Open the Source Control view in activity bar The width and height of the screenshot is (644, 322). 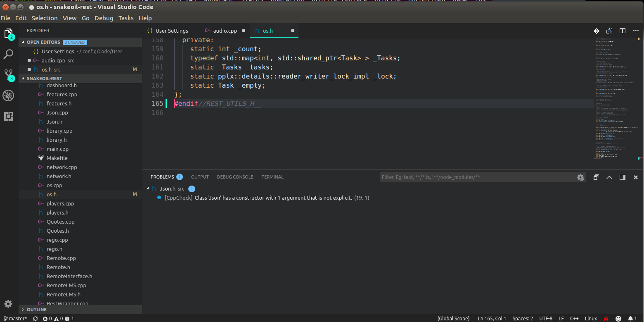pos(9,75)
